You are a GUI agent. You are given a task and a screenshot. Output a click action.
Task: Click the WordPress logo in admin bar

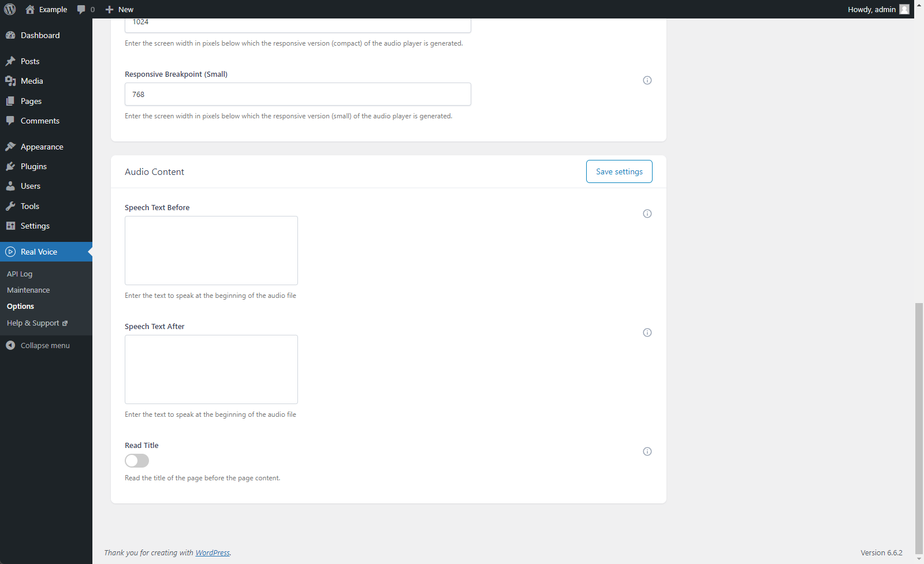coord(9,9)
